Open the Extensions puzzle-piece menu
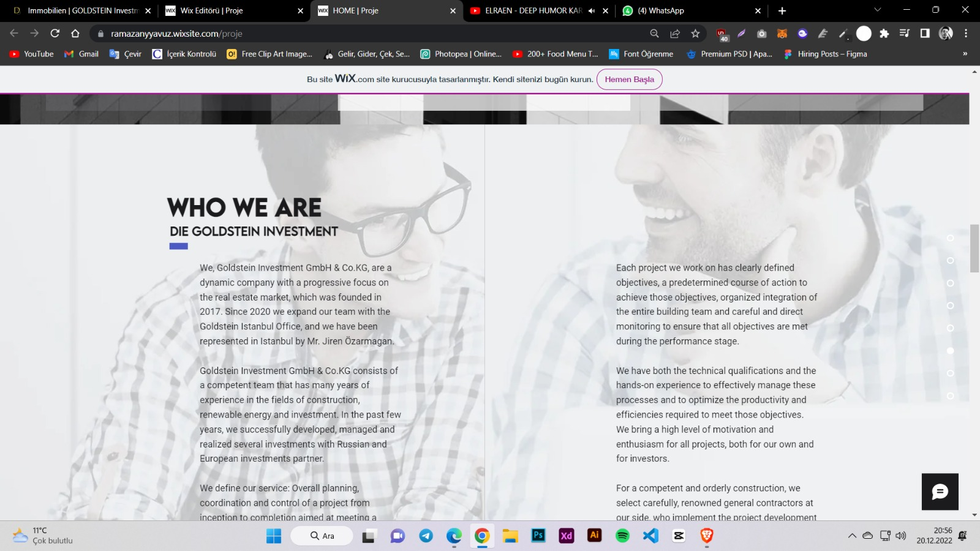Screen dimensions: 980x551 point(884,34)
